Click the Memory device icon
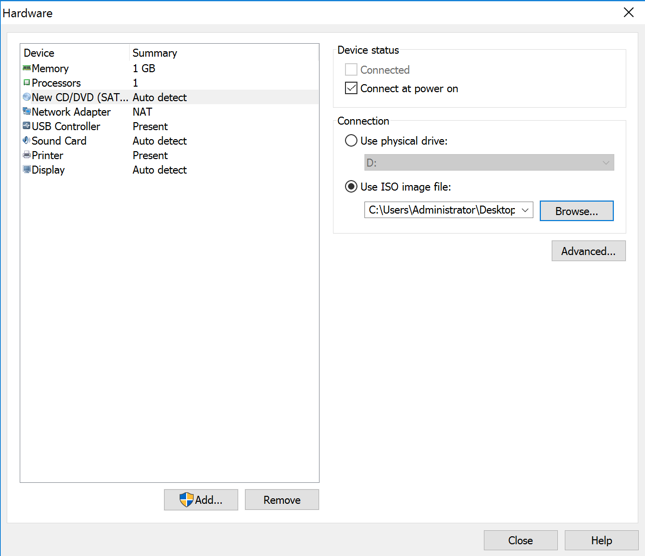 click(27, 68)
